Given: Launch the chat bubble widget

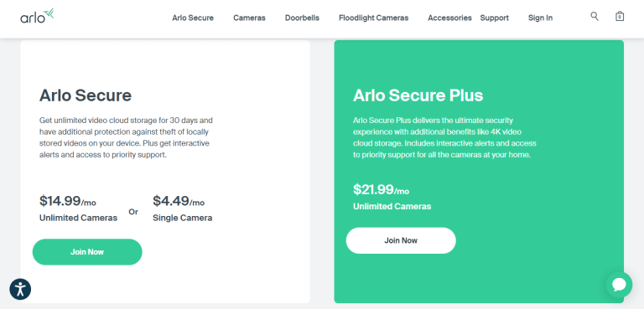Looking at the screenshot, I should coord(620,285).
